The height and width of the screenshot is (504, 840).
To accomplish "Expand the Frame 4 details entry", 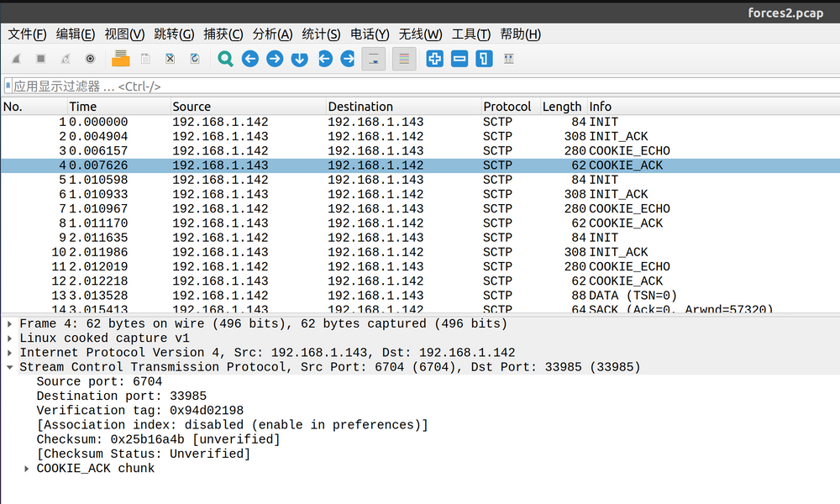I will tap(8, 323).
